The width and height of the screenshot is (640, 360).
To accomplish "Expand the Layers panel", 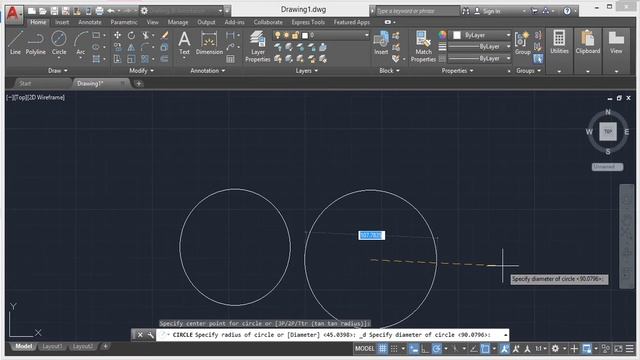I will pyautogui.click(x=307, y=71).
